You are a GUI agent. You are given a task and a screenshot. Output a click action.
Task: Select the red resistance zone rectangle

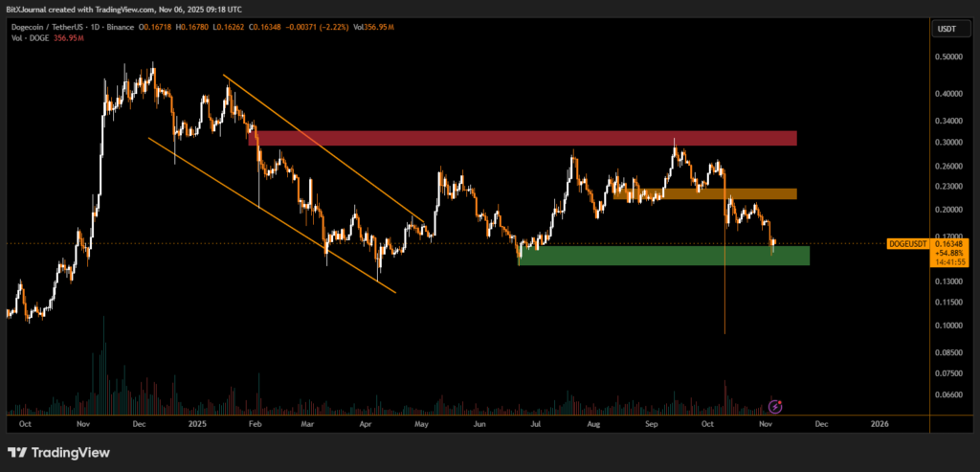[522, 138]
